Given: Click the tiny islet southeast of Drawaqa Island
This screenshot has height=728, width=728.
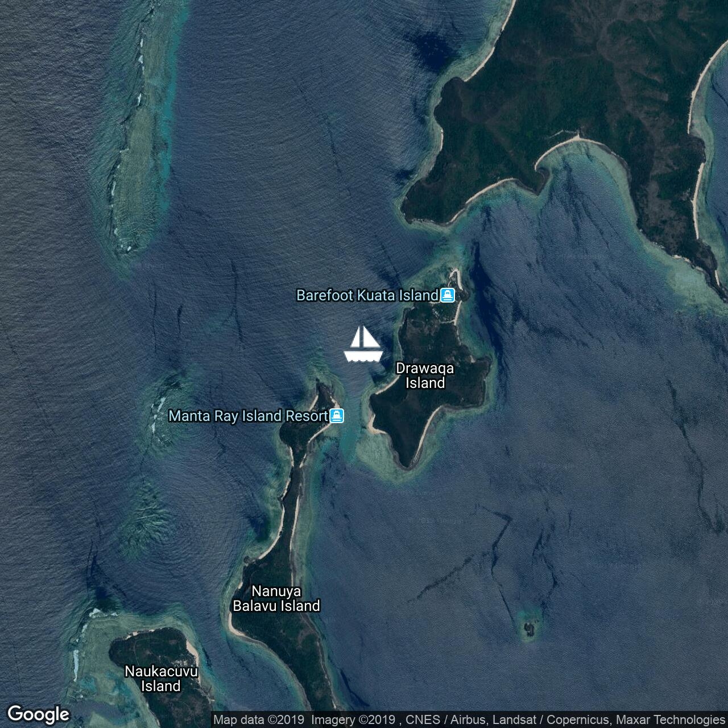Looking at the screenshot, I should point(530,628).
